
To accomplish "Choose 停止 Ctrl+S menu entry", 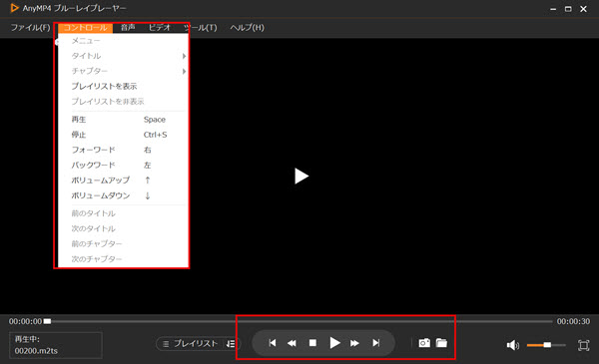I will [123, 135].
